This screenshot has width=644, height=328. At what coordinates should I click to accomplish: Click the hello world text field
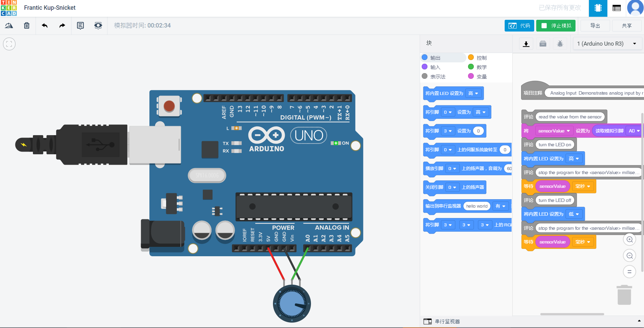(477, 206)
